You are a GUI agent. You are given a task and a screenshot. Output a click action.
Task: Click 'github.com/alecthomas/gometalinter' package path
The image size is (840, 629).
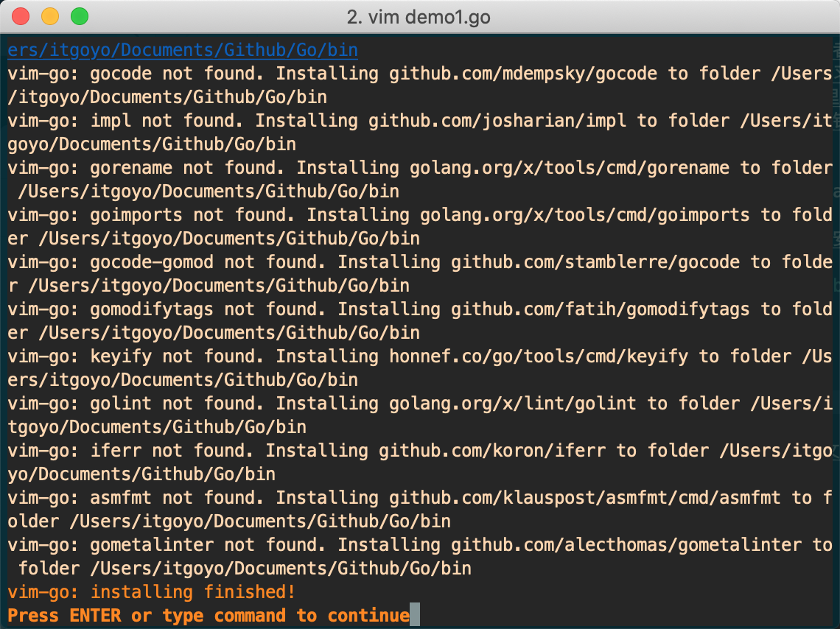(626, 544)
